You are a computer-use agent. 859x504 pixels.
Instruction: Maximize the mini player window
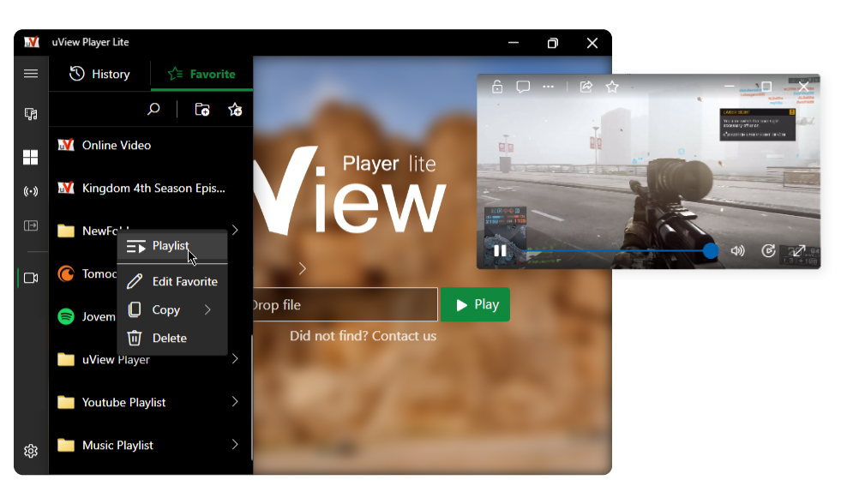point(766,87)
